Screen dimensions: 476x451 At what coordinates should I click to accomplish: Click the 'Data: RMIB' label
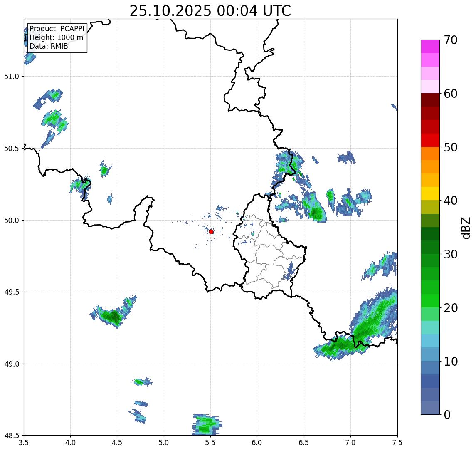pos(49,47)
